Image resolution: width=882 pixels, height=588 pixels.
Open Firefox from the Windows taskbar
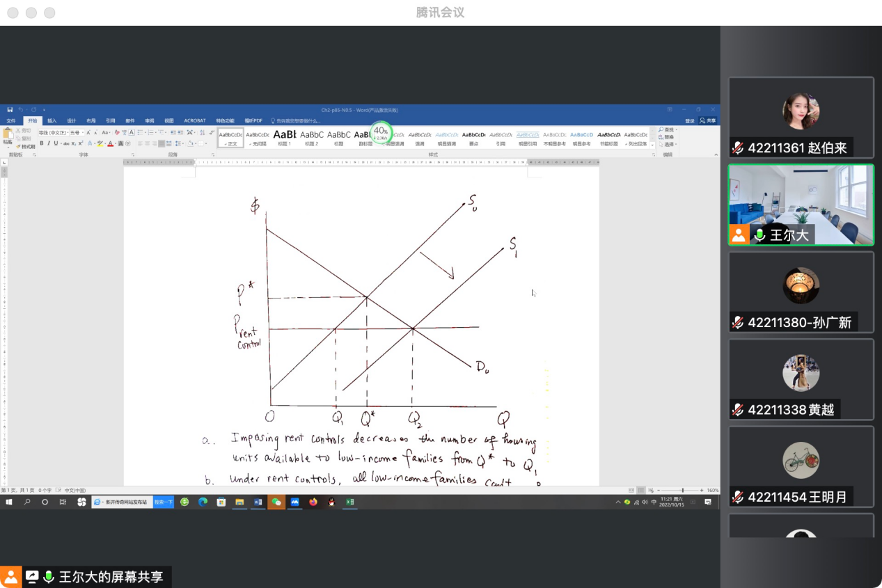click(x=313, y=502)
